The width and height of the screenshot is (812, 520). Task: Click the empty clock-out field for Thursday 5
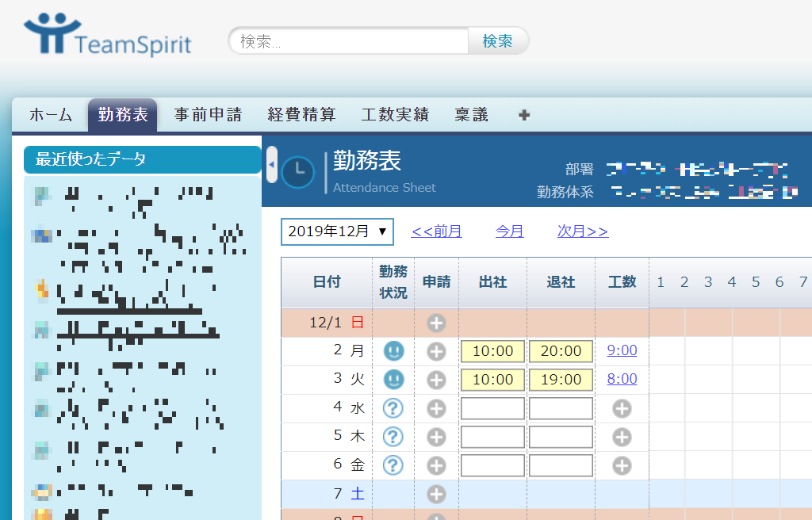click(561, 437)
